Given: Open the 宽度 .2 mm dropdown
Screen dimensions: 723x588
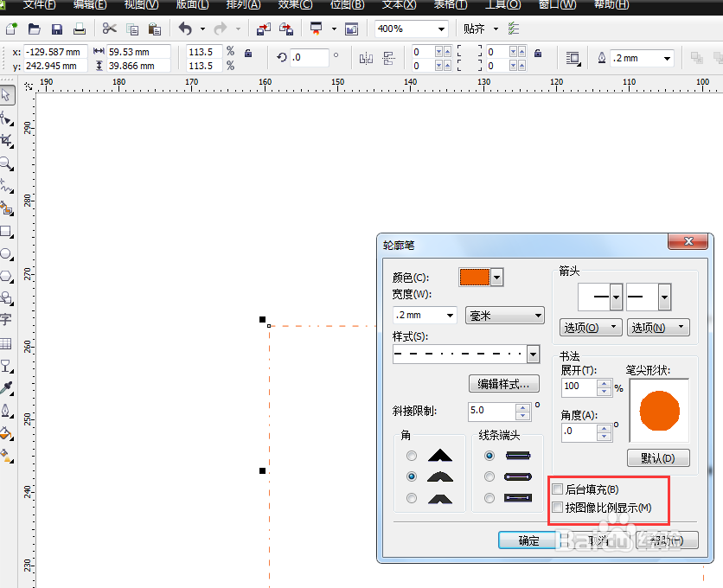Looking at the screenshot, I should coord(450,316).
